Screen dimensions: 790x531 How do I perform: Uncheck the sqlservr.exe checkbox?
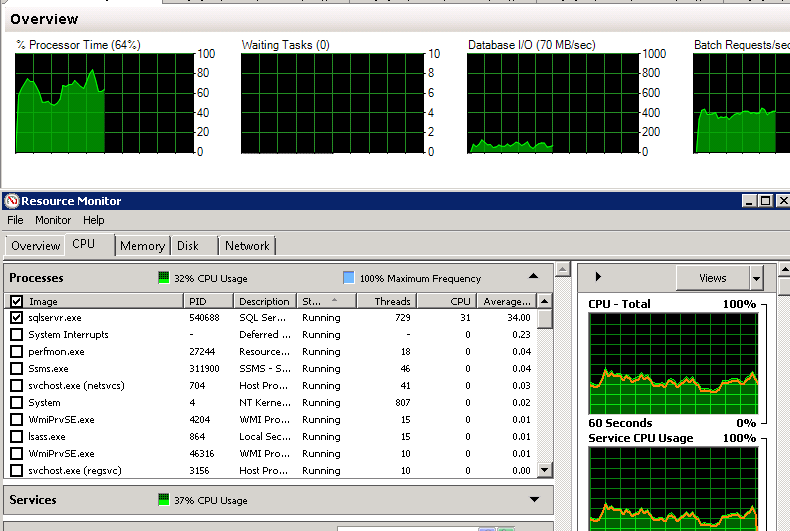(x=17, y=318)
